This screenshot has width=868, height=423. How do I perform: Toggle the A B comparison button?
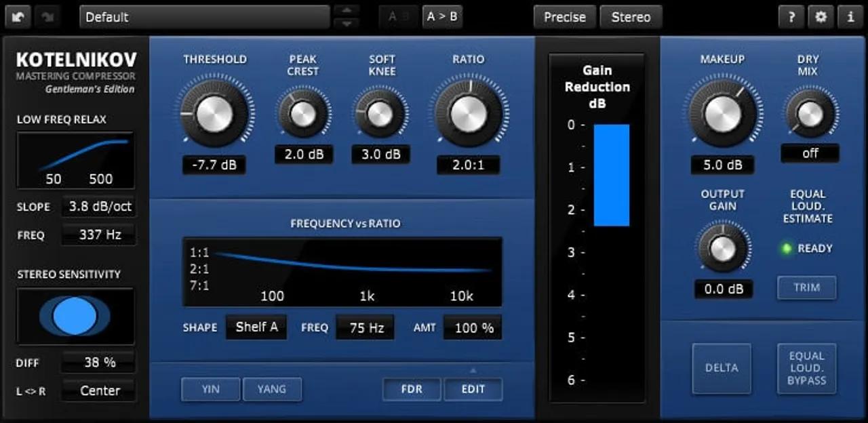[399, 17]
